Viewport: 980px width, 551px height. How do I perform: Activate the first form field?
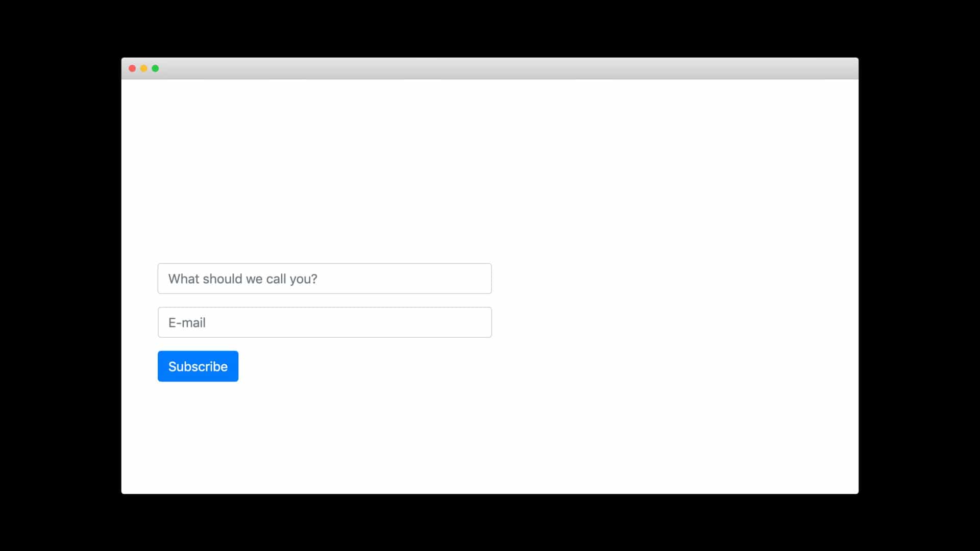pos(325,279)
